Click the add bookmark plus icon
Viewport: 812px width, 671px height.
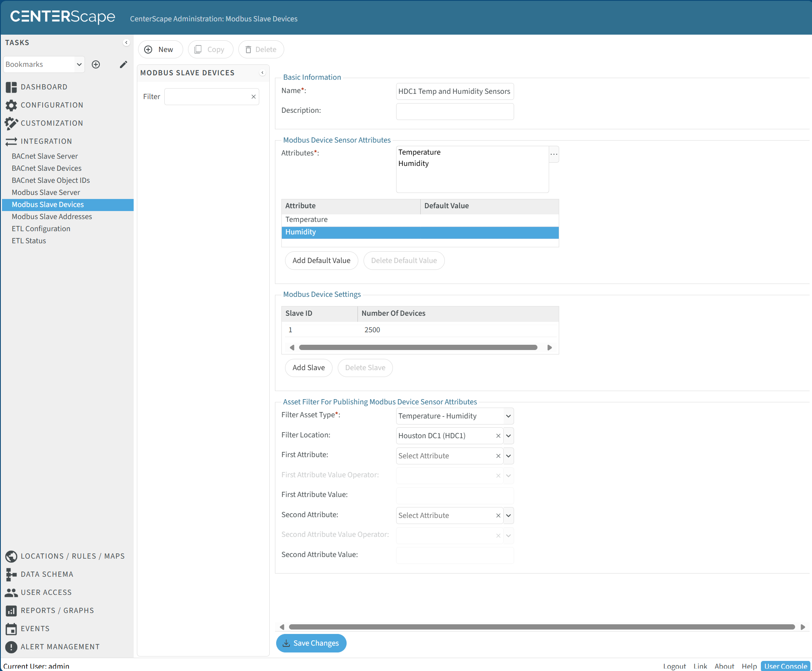pos(96,64)
